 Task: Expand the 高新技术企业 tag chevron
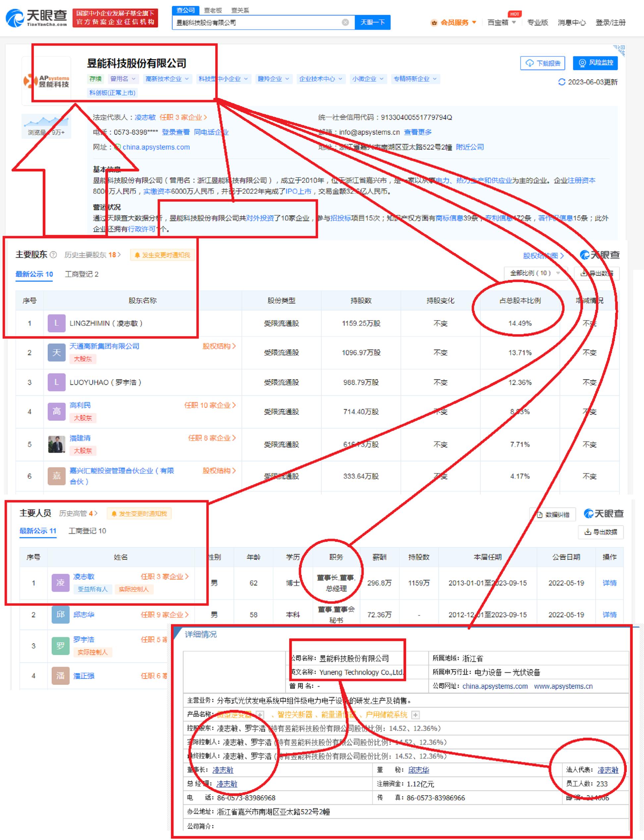click(x=187, y=79)
